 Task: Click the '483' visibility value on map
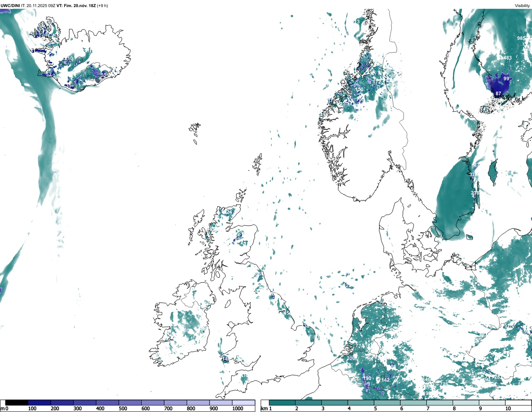pyautogui.click(x=507, y=58)
